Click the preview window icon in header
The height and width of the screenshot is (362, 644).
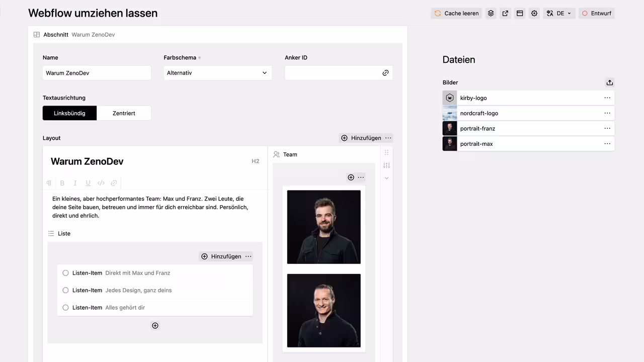(x=520, y=14)
